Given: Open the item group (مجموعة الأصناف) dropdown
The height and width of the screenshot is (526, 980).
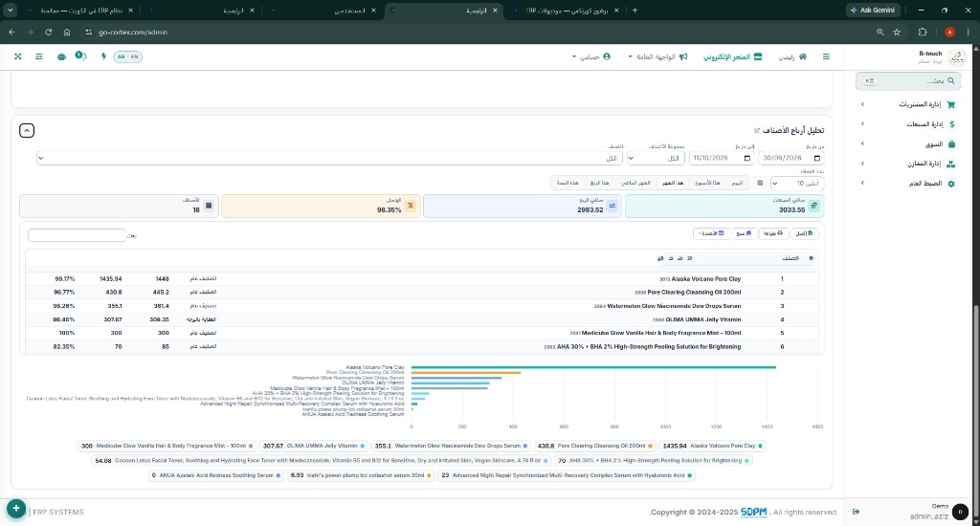Looking at the screenshot, I should tap(656, 158).
